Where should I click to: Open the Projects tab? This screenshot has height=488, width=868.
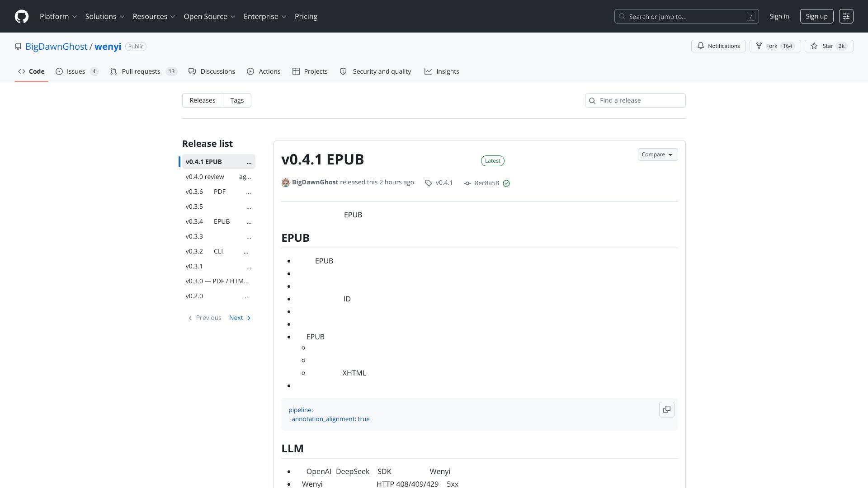click(x=310, y=71)
